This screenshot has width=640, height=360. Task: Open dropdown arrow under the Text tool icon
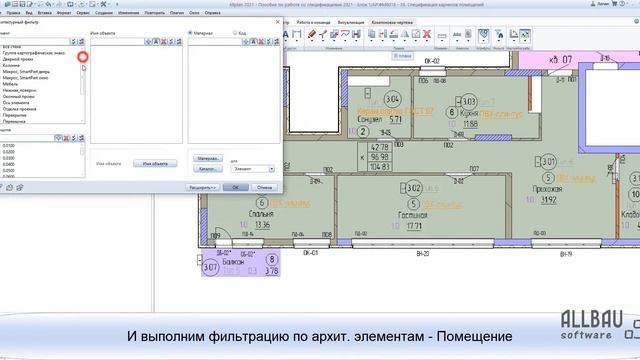coord(285,42)
